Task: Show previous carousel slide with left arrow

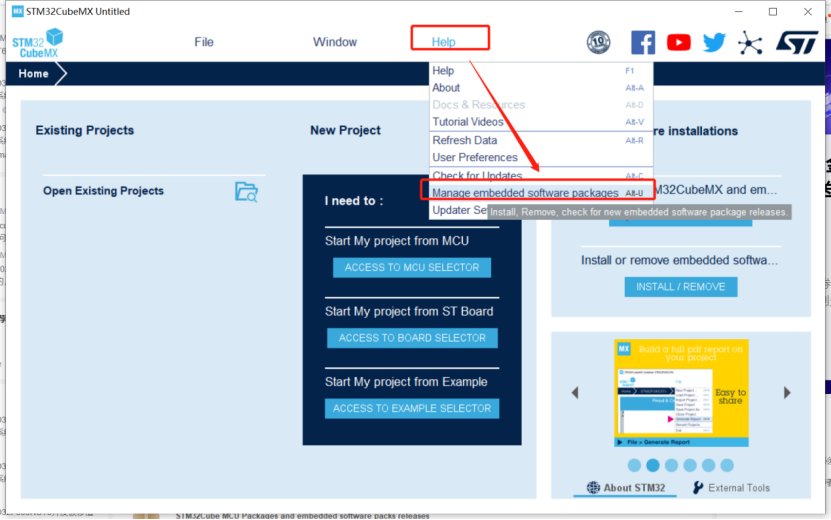Action: (575, 393)
